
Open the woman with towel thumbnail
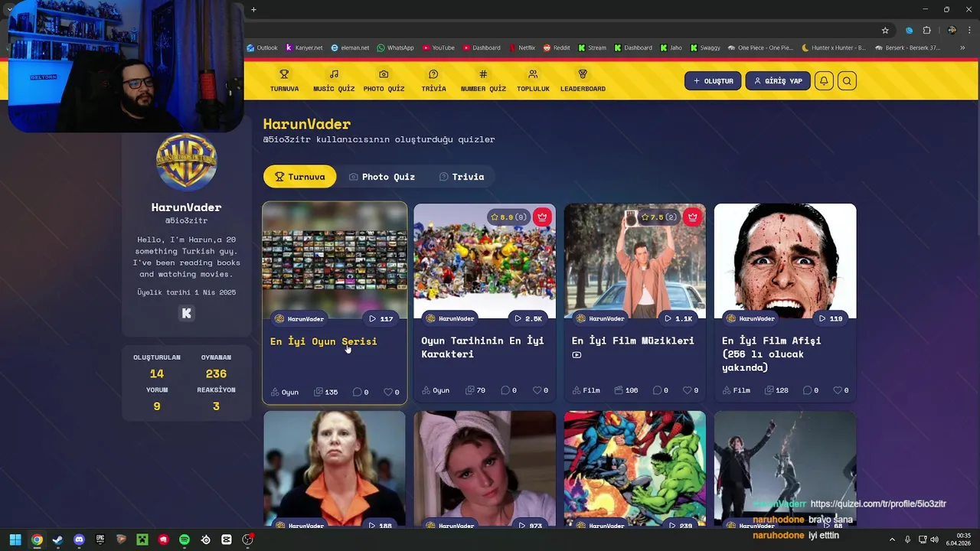[485, 468]
